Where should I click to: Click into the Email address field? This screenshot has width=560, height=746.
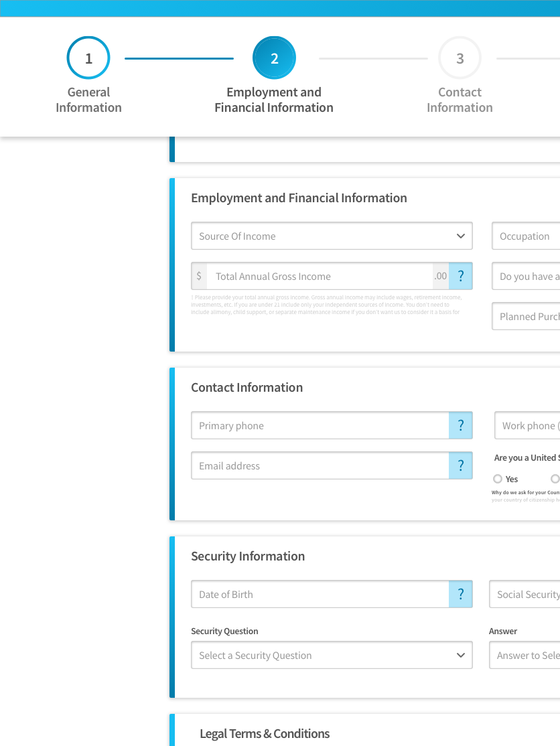tap(320, 465)
